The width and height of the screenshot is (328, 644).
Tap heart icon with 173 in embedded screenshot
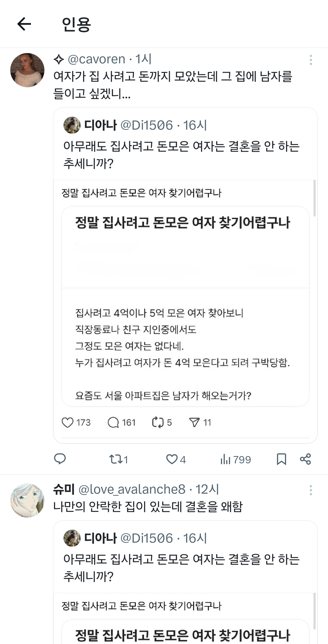coord(67,423)
